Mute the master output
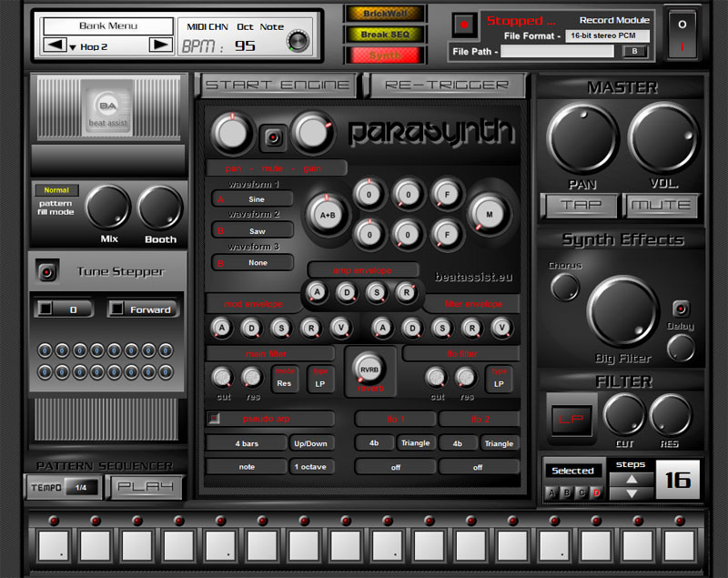This screenshot has width=728, height=578. [x=662, y=207]
